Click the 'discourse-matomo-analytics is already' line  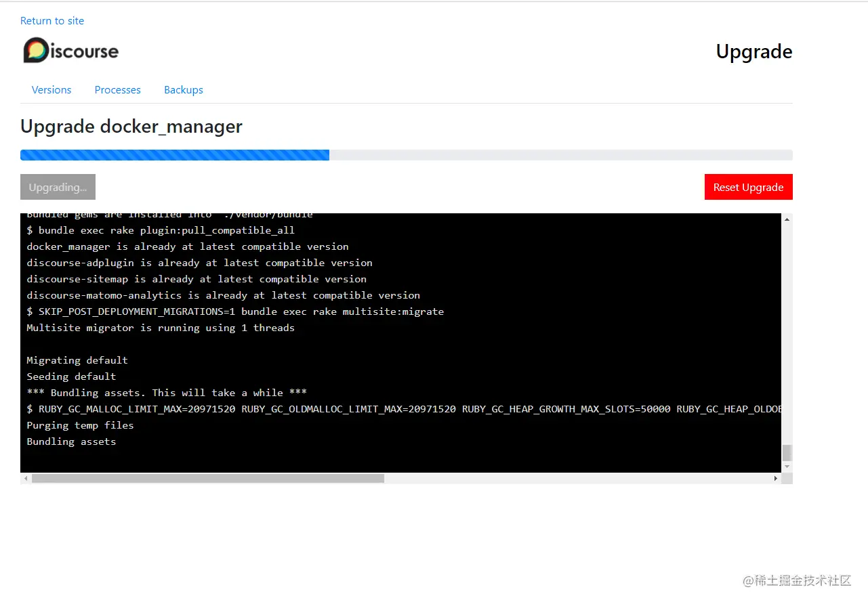point(224,295)
